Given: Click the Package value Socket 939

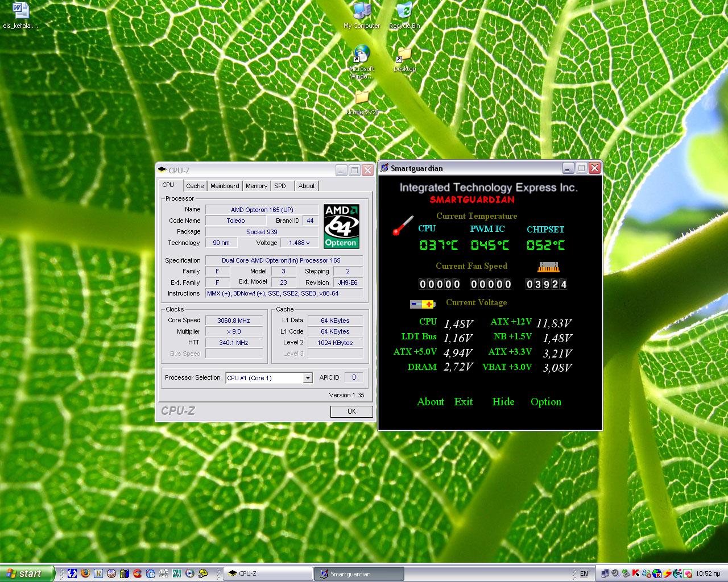Looking at the screenshot, I should [262, 232].
